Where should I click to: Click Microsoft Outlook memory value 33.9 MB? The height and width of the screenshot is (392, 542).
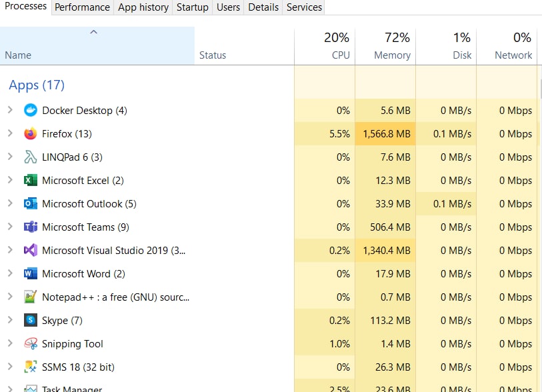(x=393, y=203)
